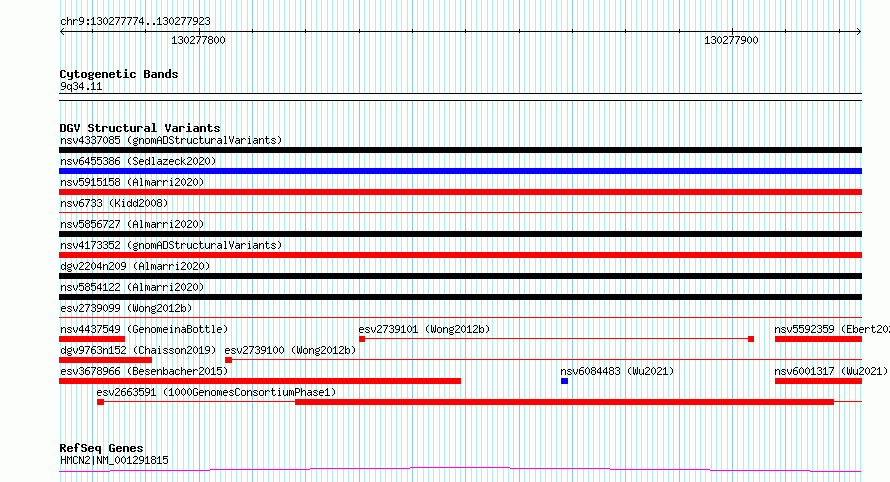Click the 130277900 ruler coordinate

tap(731, 40)
